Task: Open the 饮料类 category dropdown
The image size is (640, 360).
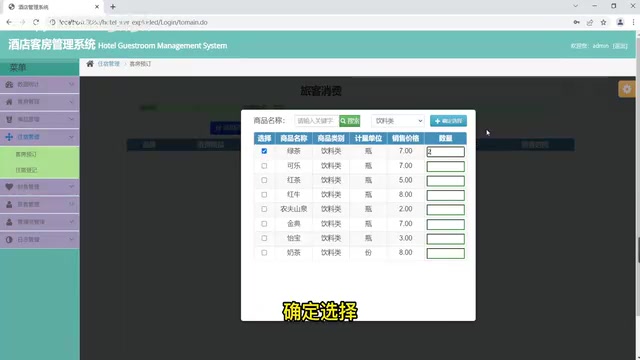Action: coord(398,121)
